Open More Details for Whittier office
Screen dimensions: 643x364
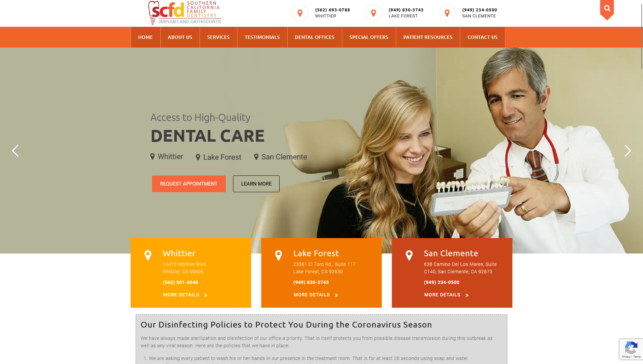click(x=185, y=295)
